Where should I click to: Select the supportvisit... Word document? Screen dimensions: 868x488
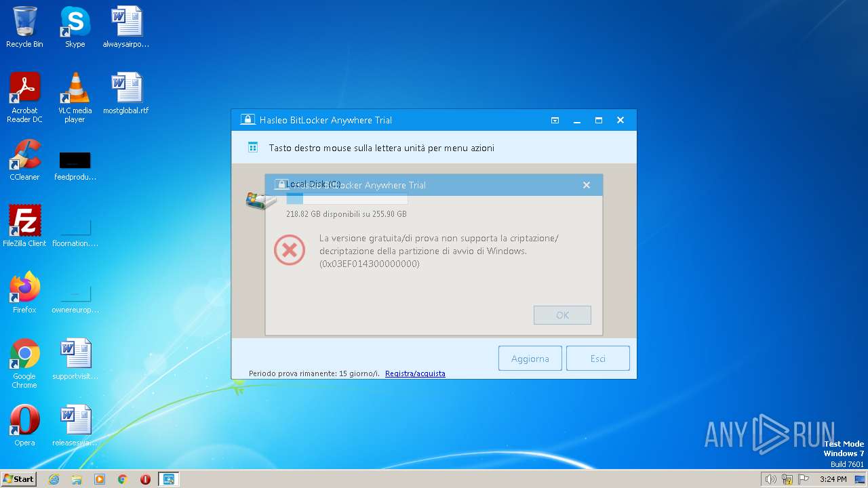click(x=75, y=359)
